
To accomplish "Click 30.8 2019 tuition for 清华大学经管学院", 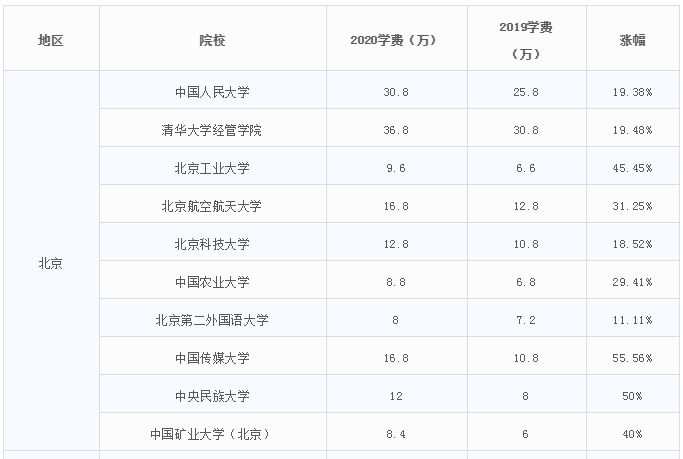I will pyautogui.click(x=526, y=130).
